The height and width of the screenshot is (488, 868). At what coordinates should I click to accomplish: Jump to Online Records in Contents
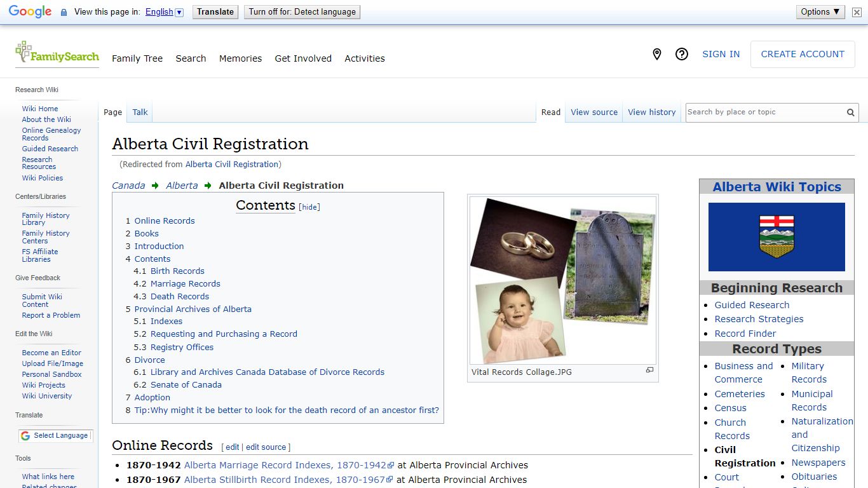tap(165, 220)
